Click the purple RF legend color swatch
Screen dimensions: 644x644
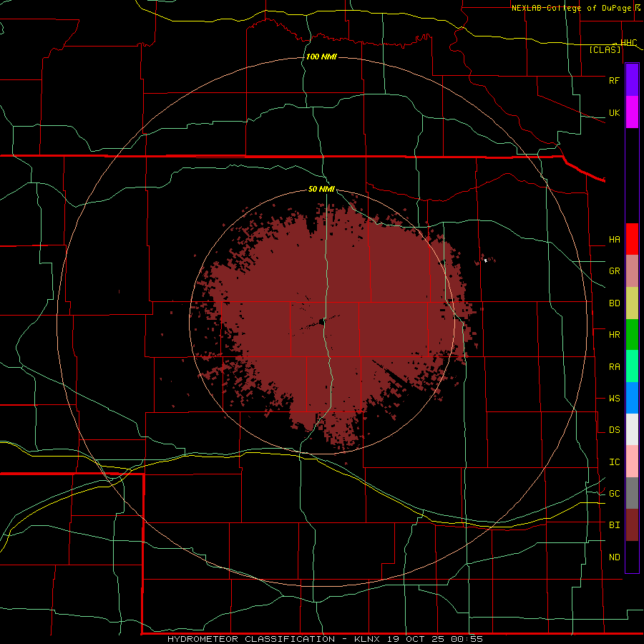(632, 80)
